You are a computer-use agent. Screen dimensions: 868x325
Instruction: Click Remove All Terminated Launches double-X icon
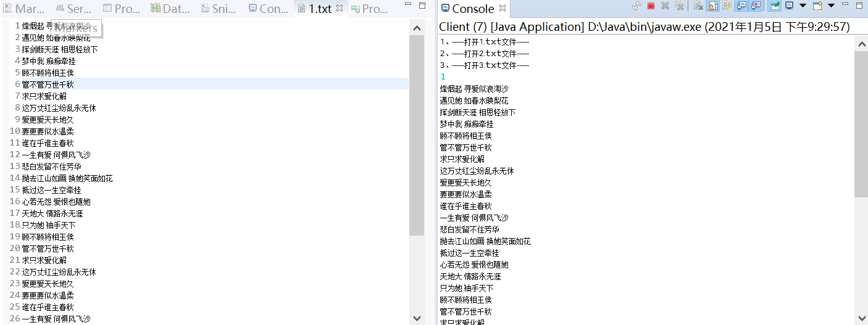[679, 6]
